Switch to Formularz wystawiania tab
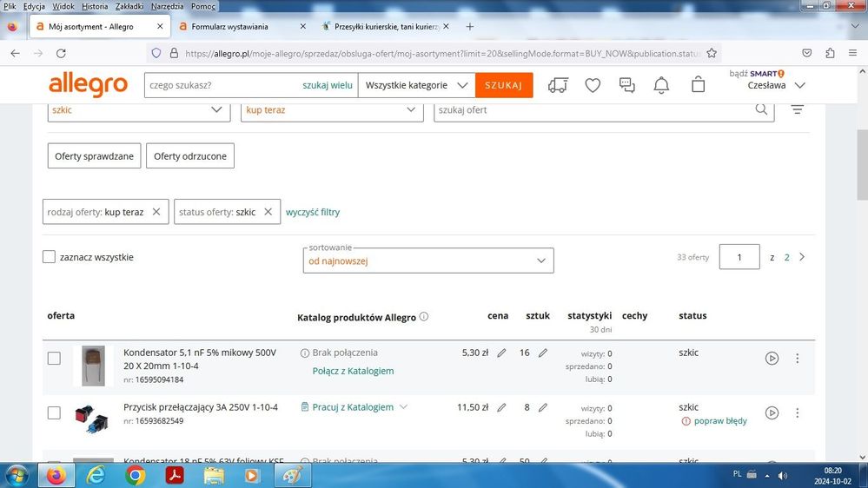The image size is (868, 488). [242, 27]
